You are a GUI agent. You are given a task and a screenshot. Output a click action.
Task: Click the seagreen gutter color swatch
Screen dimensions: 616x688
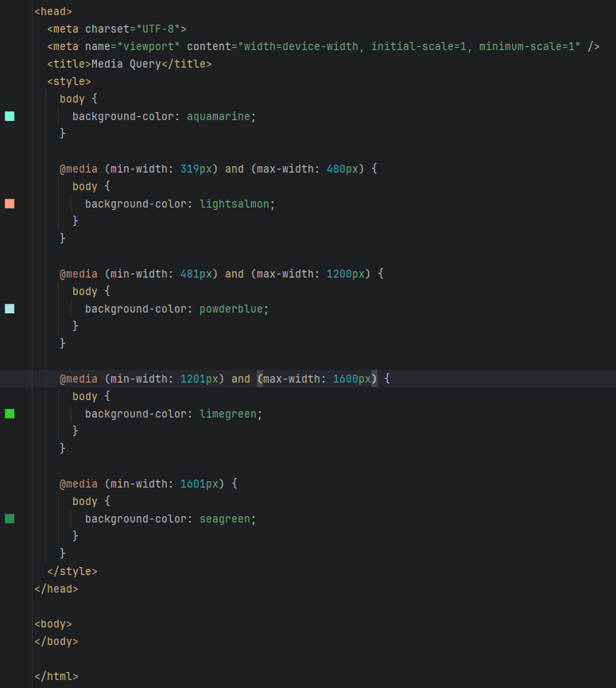pyautogui.click(x=10, y=519)
